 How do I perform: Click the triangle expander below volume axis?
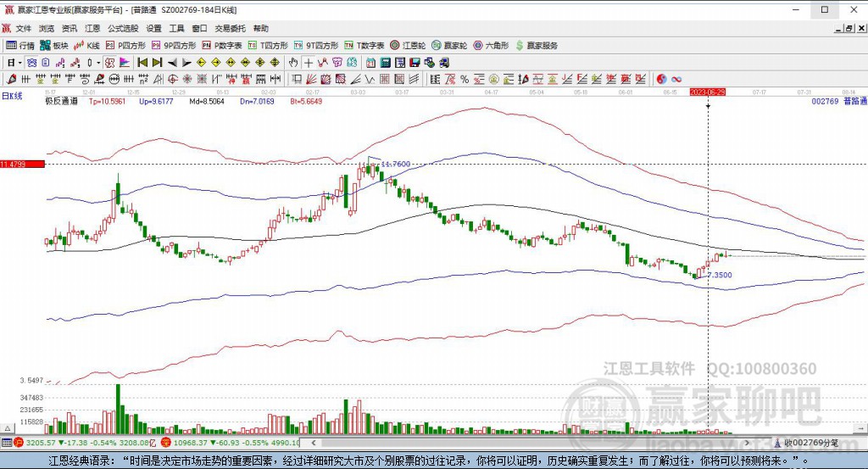(7, 428)
